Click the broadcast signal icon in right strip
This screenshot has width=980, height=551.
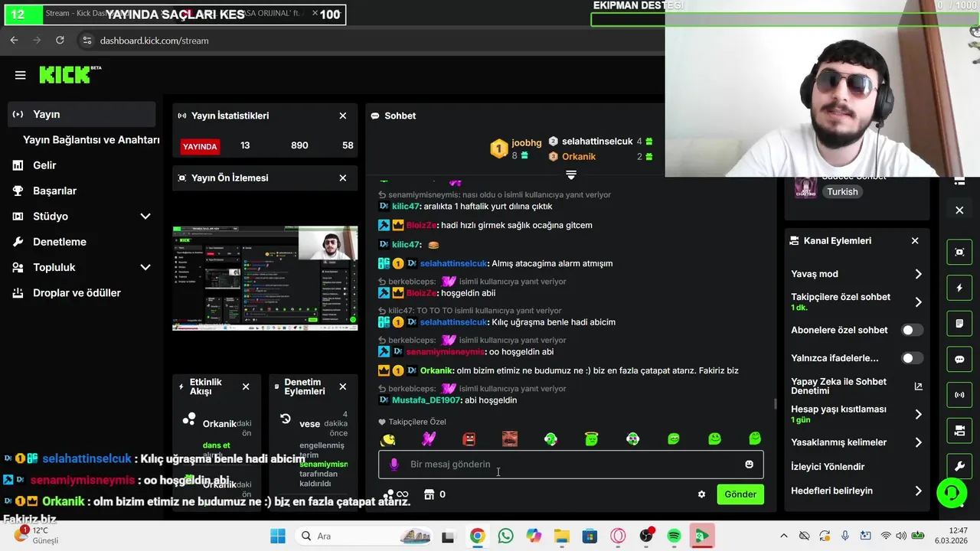click(959, 395)
